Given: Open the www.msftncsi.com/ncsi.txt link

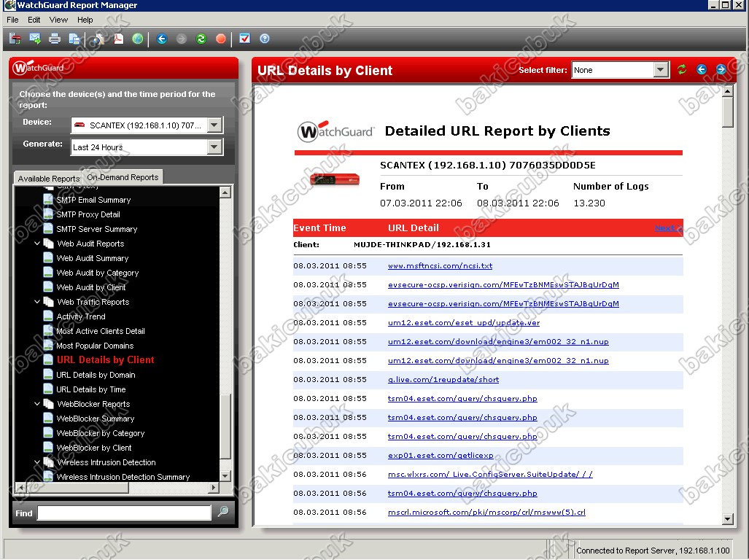Looking at the screenshot, I should coord(440,266).
